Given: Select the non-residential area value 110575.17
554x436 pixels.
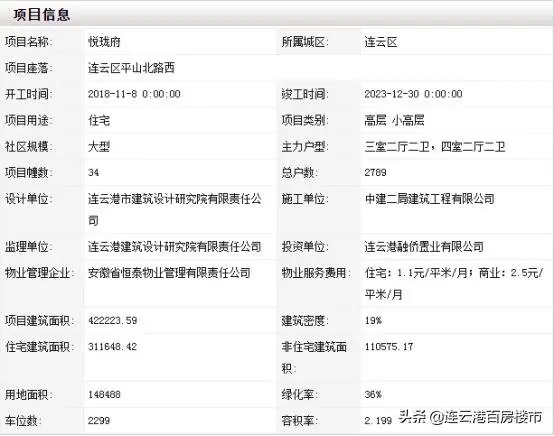Looking at the screenshot, I should pyautogui.click(x=389, y=347).
